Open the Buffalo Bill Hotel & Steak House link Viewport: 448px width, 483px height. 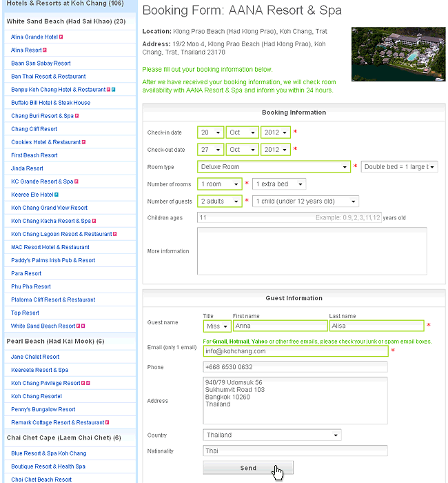point(51,103)
